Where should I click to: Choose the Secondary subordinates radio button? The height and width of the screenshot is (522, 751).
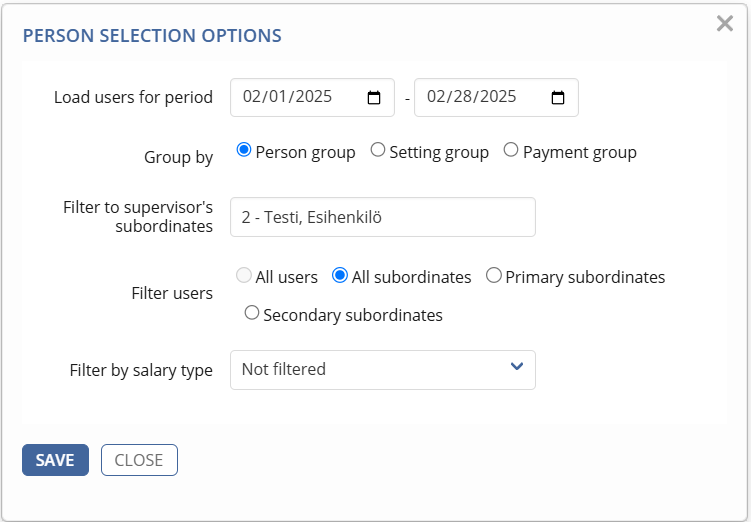[252, 313]
